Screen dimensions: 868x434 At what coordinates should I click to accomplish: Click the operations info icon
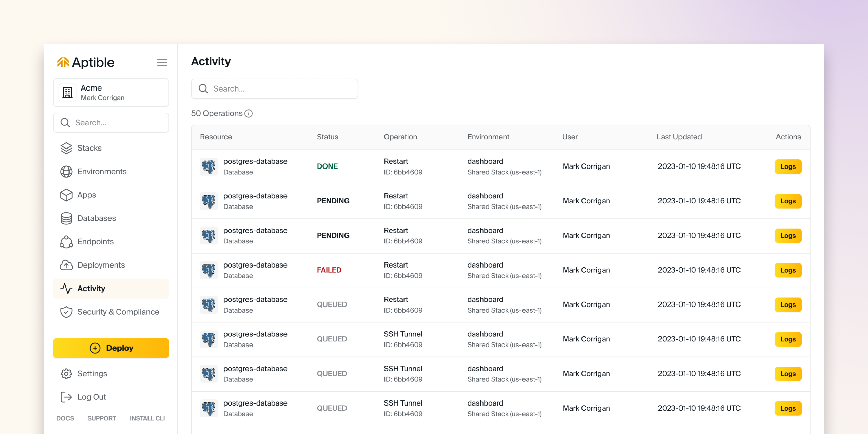click(249, 114)
